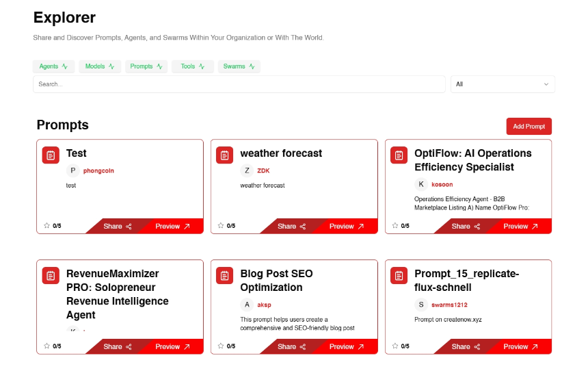Click the star icon on Blog Post SEO card
The height and width of the screenshot is (371, 588).
point(221,346)
